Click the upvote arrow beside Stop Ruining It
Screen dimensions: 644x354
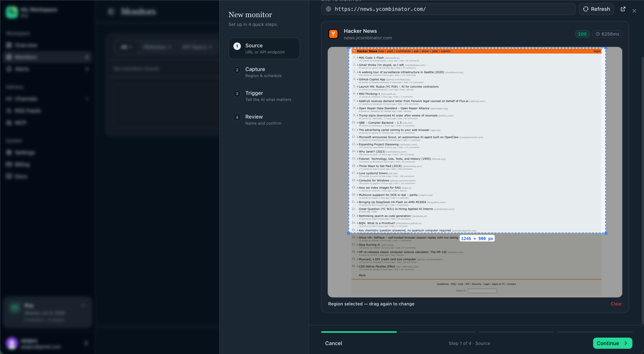point(357,245)
